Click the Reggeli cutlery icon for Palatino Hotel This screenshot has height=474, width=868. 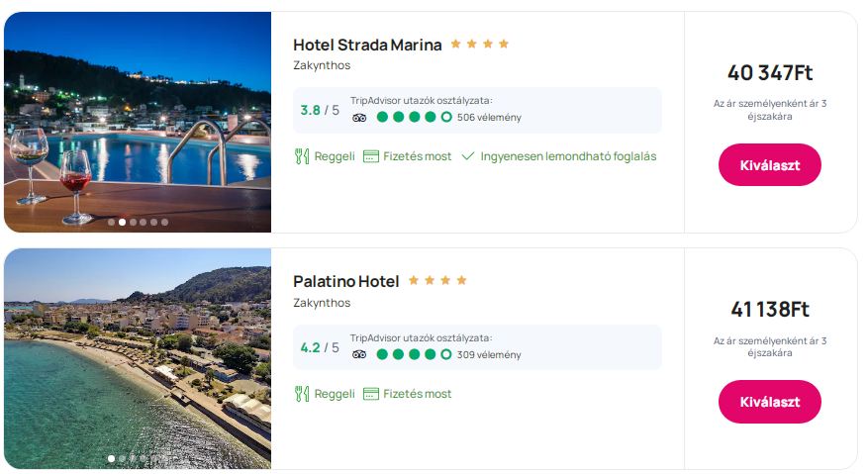tap(302, 394)
